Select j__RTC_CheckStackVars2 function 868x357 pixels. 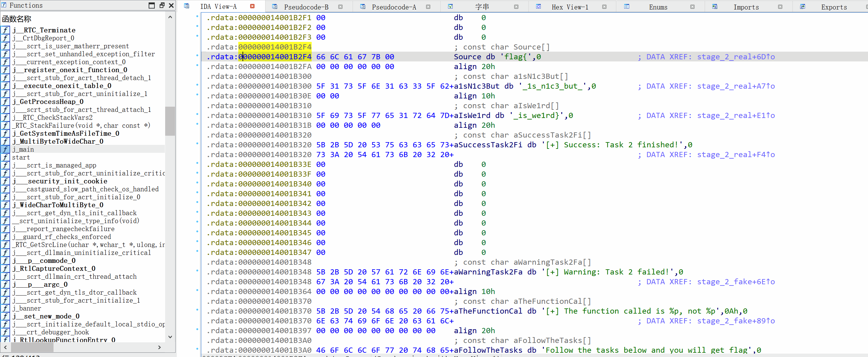pos(53,118)
